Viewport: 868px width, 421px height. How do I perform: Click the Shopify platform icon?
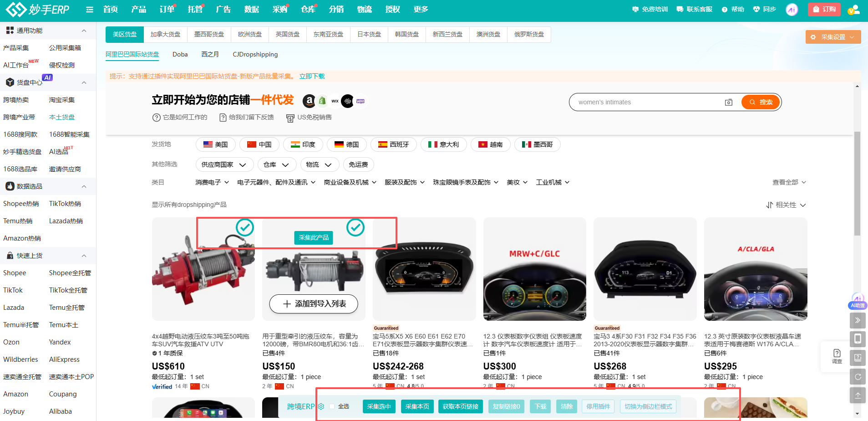coord(322,101)
